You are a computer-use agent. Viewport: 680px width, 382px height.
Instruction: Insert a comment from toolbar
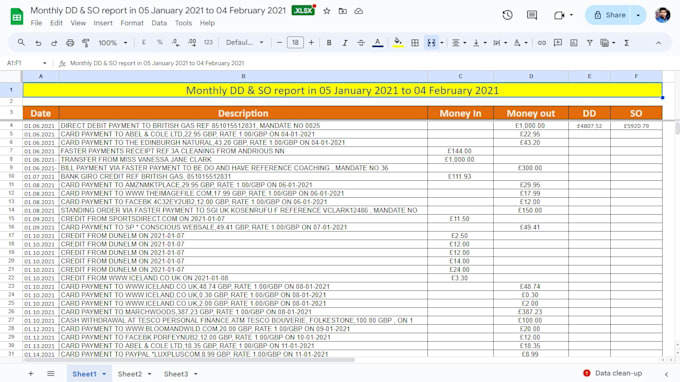tap(558, 43)
